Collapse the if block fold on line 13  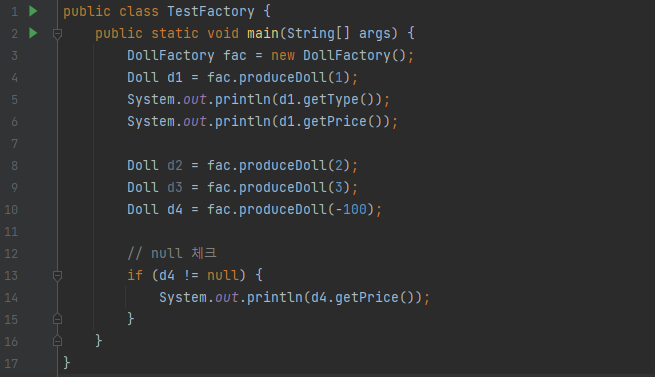tap(58, 276)
